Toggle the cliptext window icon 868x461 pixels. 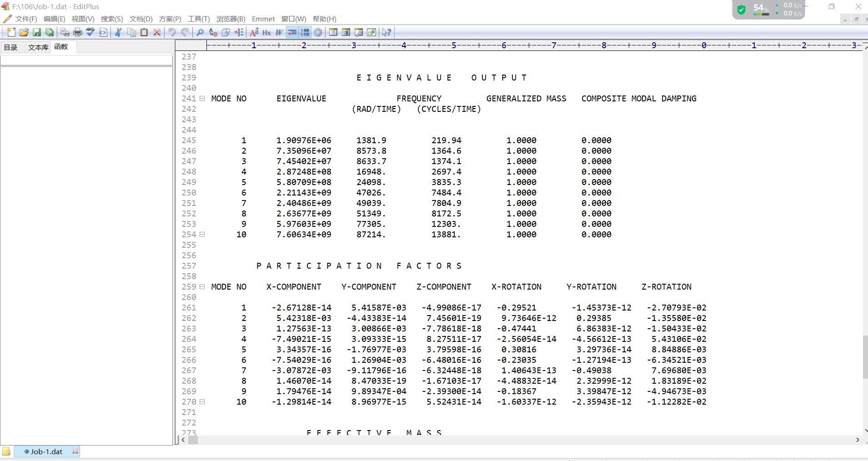(x=333, y=32)
